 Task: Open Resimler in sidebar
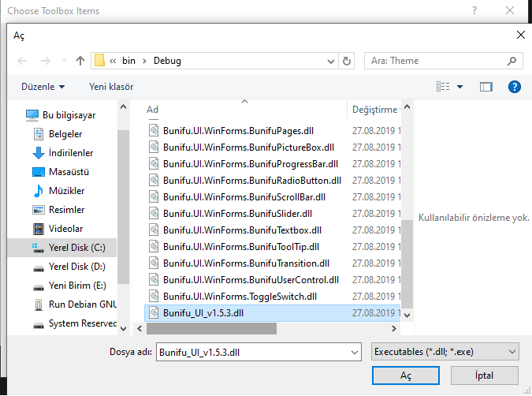tap(66, 210)
